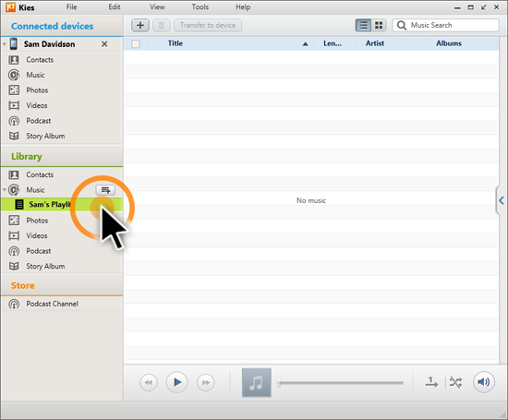
Task: Sort by Artist column header
Action: click(375, 43)
